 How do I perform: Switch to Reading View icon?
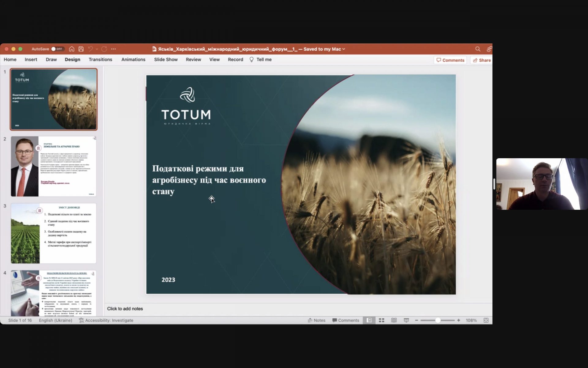point(394,320)
